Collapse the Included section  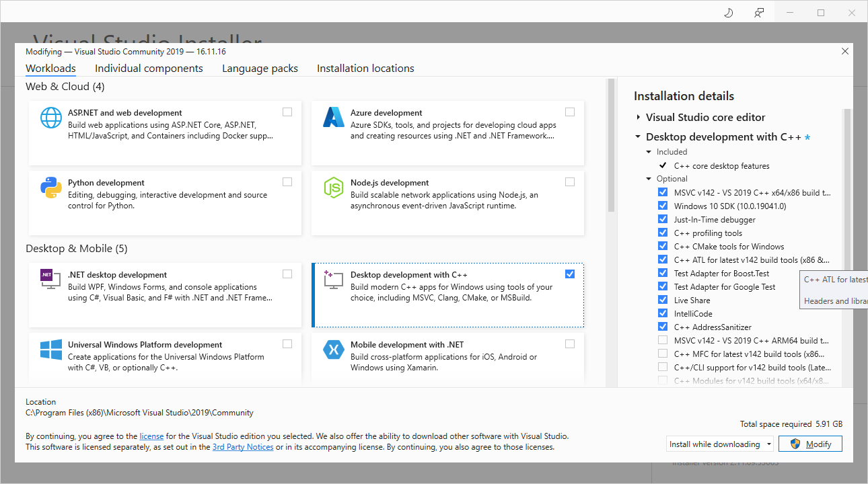point(649,152)
